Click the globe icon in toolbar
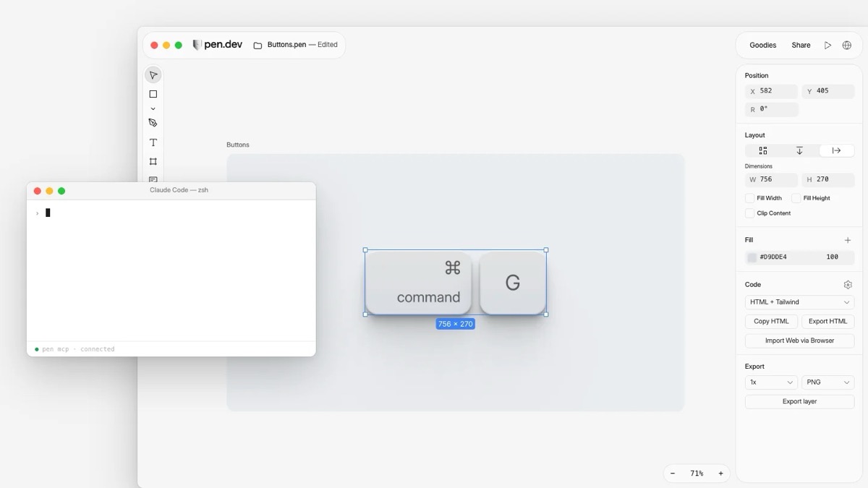The height and width of the screenshot is (488, 868). coord(846,45)
